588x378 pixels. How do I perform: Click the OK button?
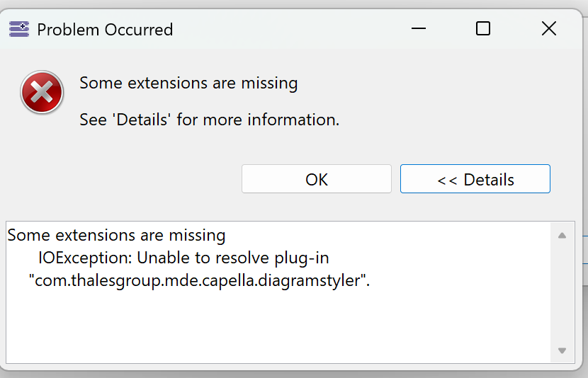(316, 179)
